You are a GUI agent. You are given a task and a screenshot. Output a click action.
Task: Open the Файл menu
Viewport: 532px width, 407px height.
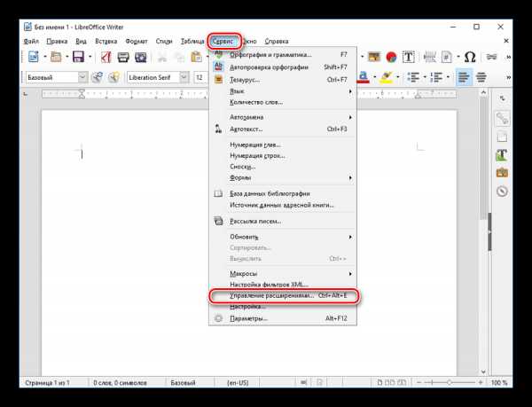pyautogui.click(x=31, y=42)
